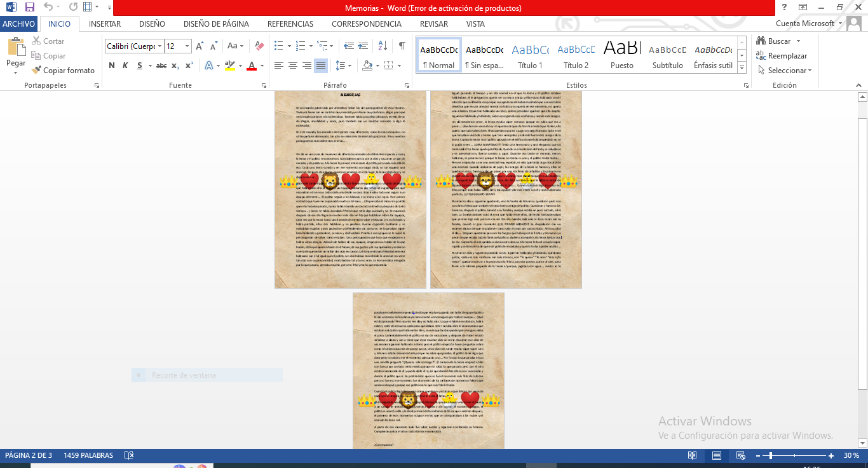The width and height of the screenshot is (868, 468).
Task: Open the Calibri font name dropdown
Action: click(x=159, y=46)
